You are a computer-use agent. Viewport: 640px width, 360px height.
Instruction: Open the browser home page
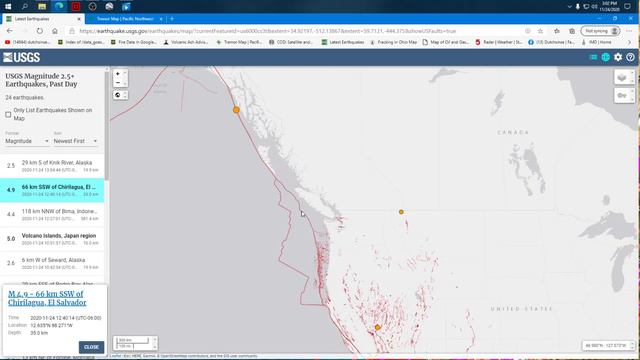click(x=55, y=31)
